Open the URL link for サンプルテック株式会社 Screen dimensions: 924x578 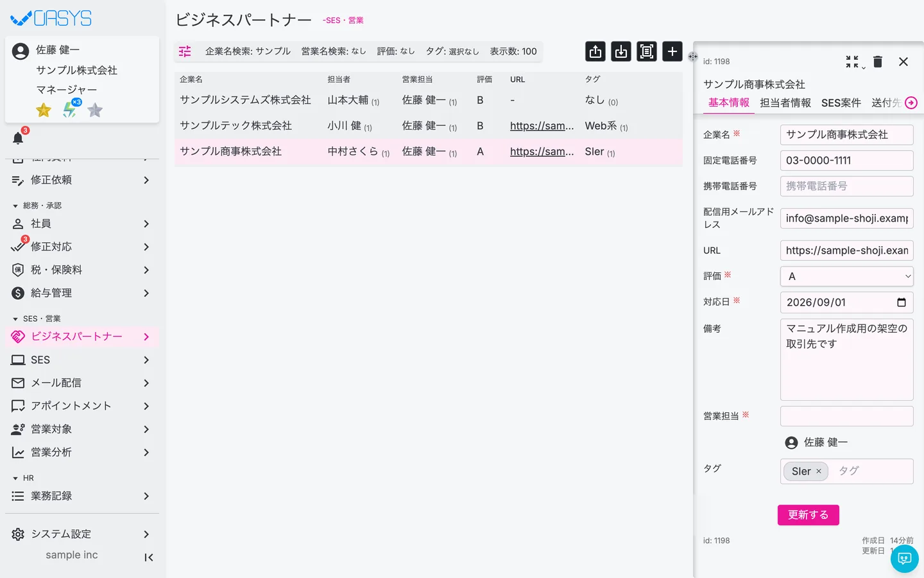pos(542,126)
